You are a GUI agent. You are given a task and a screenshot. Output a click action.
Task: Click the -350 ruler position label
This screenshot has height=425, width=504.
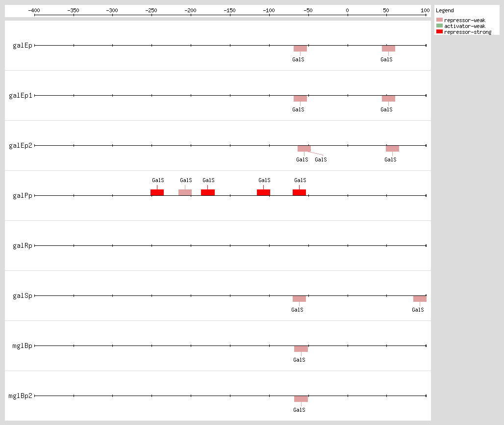[73, 10]
